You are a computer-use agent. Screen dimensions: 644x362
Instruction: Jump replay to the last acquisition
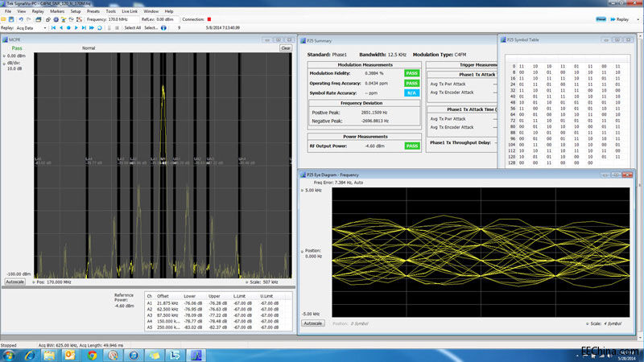coord(84,28)
